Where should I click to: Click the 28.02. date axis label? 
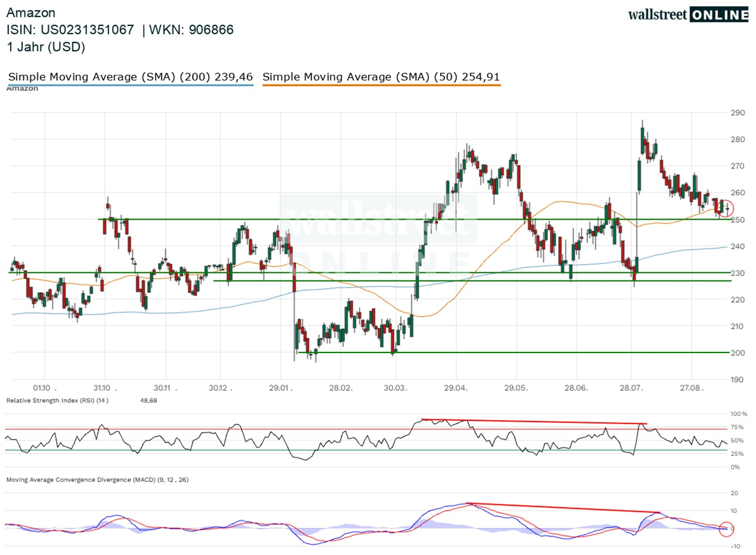pos(341,388)
